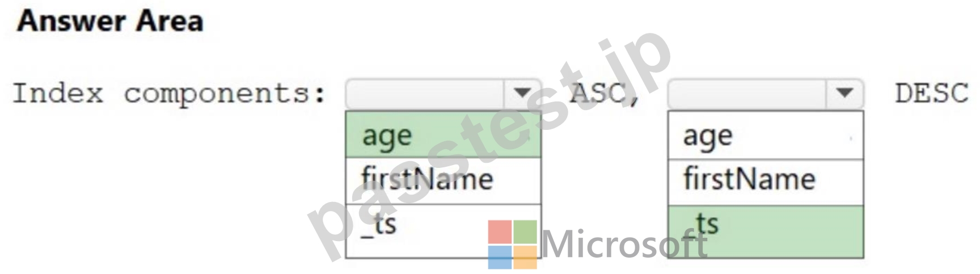This screenshot has height=274, width=980.
Task: Click the empty second combo box field before DESC
Action: click(748, 94)
